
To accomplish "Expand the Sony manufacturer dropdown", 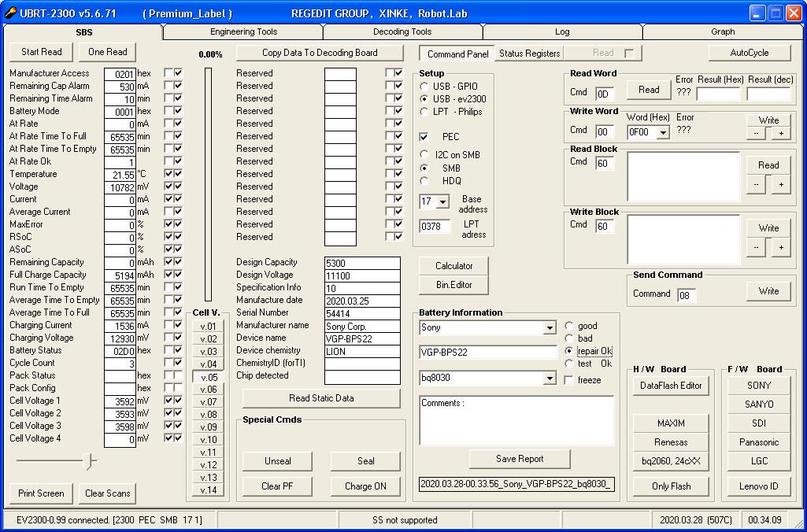I will [550, 327].
